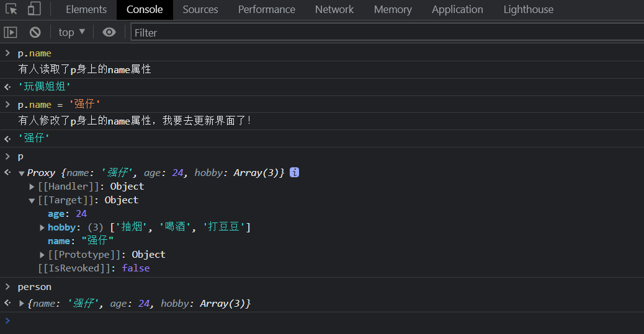Viewport: 644px width, 334px height.
Task: Open the Lighthouse tab
Action: [x=528, y=9]
